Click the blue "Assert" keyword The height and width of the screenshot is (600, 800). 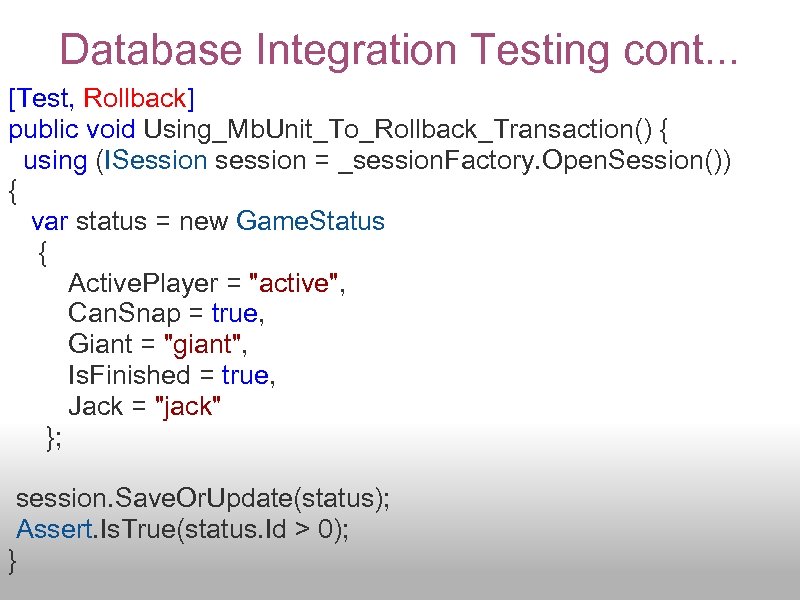coord(54,530)
